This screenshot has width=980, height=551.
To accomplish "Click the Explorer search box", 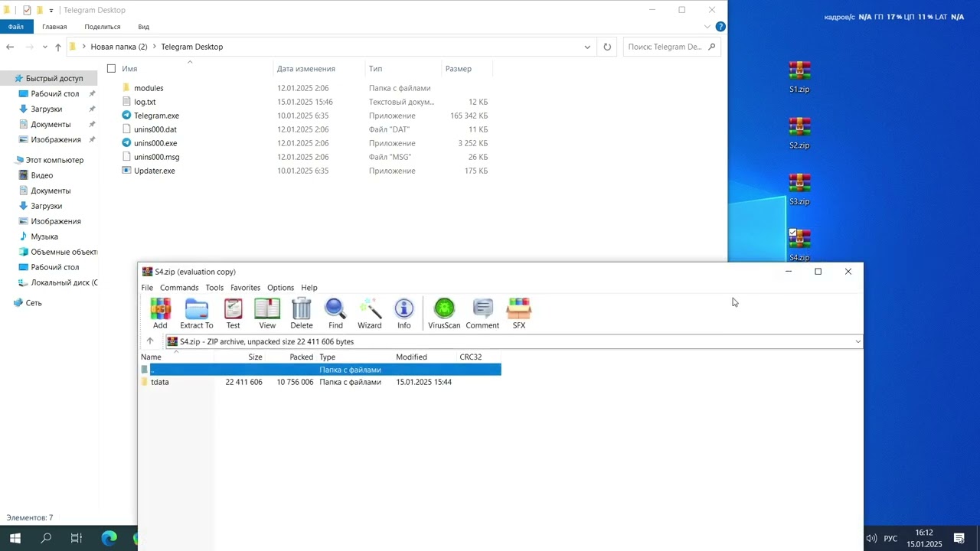I will [671, 47].
